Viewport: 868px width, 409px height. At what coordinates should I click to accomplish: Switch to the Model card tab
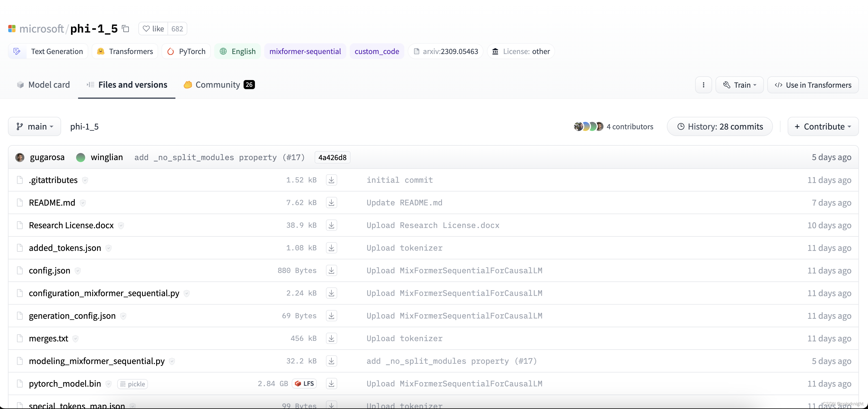(x=44, y=85)
